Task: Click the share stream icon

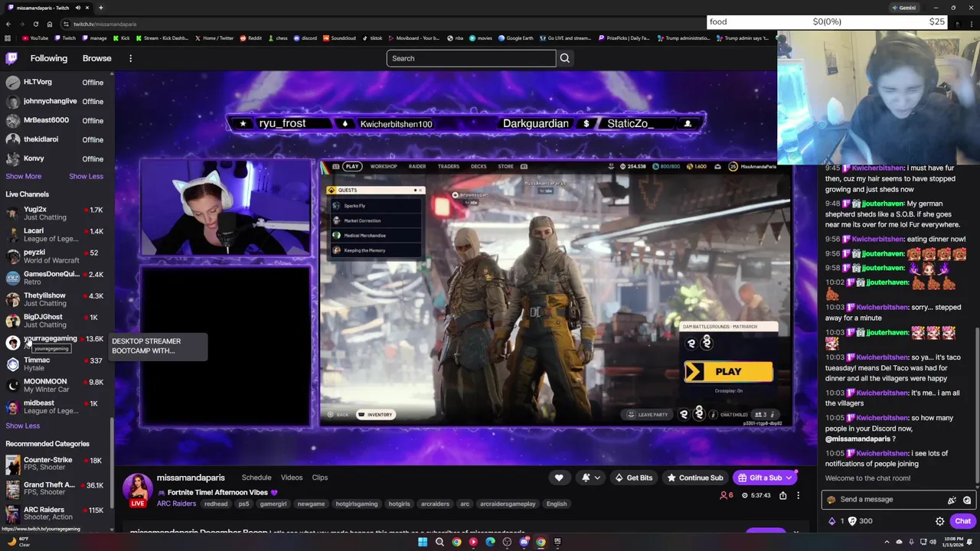Action: coord(782,495)
